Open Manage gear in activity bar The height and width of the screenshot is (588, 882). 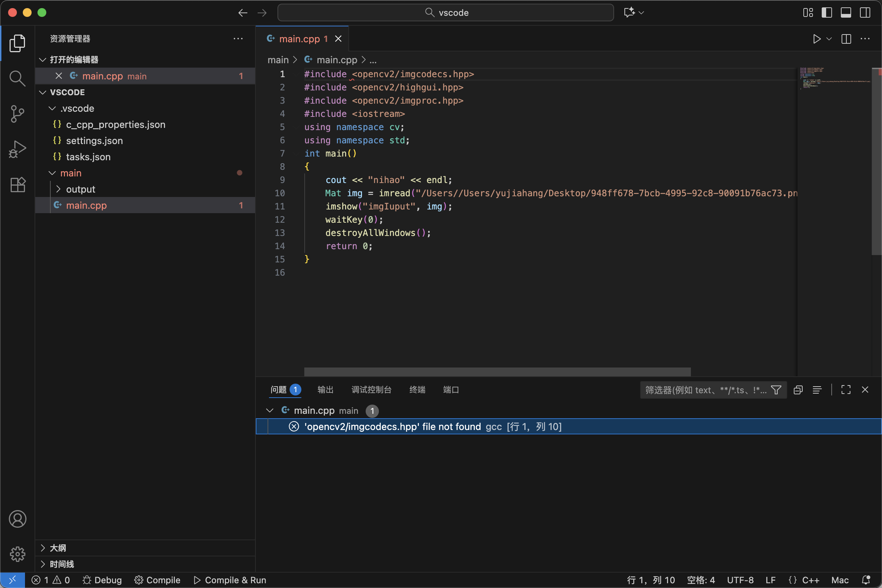pyautogui.click(x=17, y=554)
